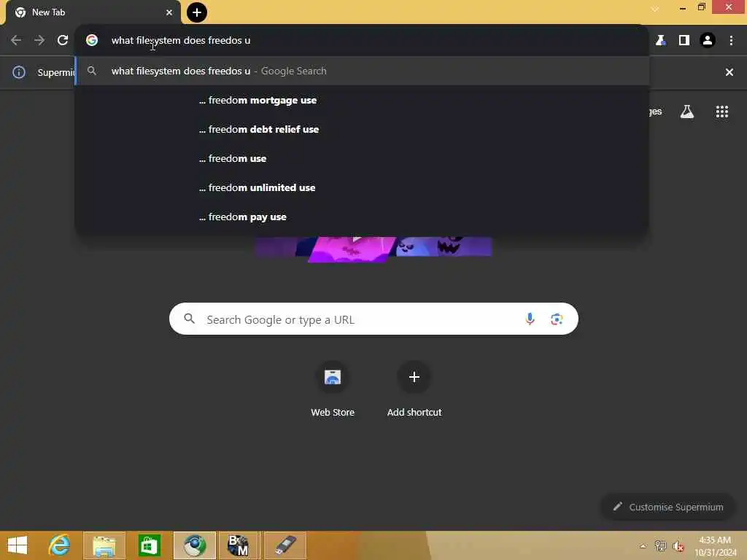This screenshot has height=560, width=747.
Task: Toggle the side panel icon
Action: (x=684, y=41)
